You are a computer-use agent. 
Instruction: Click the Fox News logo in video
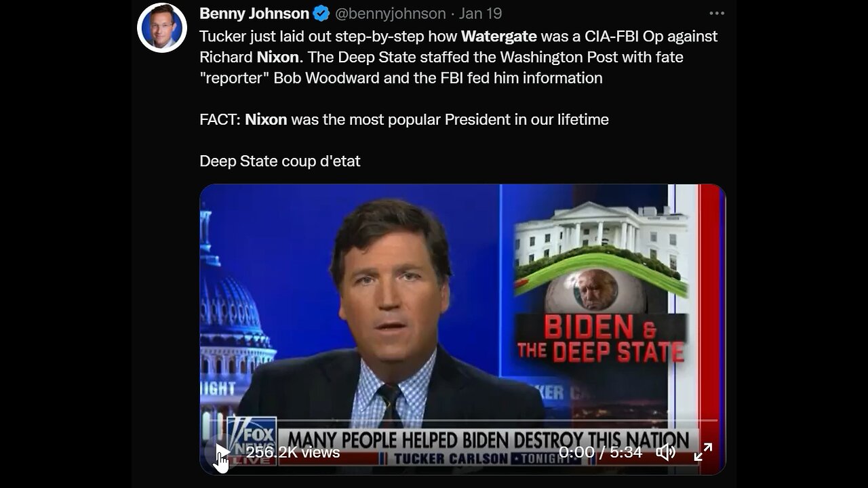click(x=251, y=441)
